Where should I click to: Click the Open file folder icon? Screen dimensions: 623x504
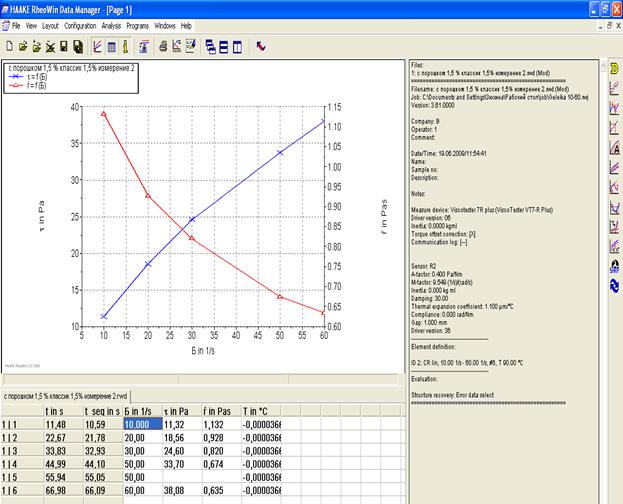point(23,47)
